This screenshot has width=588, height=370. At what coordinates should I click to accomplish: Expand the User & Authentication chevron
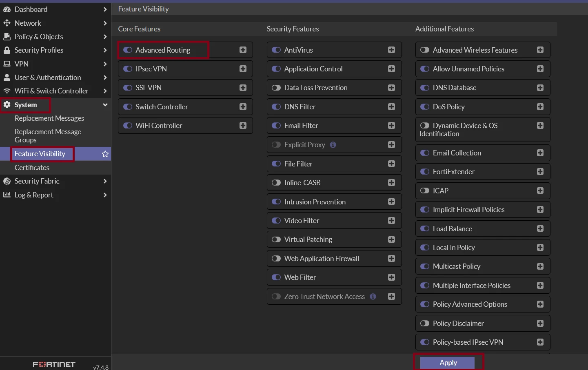point(105,78)
